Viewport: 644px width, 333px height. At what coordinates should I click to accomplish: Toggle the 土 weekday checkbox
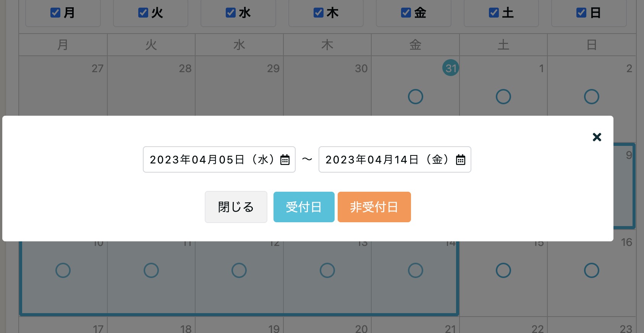pos(494,13)
